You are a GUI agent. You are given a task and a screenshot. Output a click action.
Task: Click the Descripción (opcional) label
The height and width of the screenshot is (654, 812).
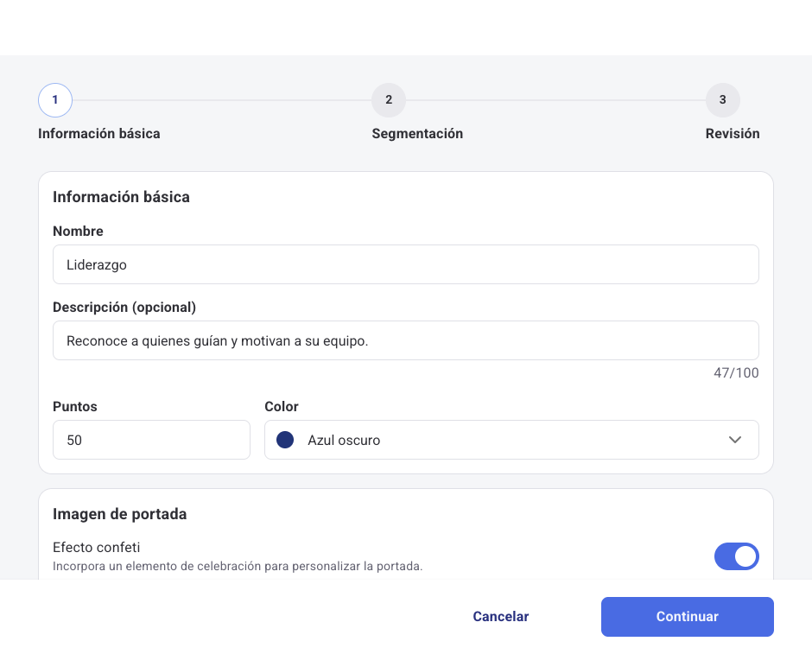pos(124,307)
